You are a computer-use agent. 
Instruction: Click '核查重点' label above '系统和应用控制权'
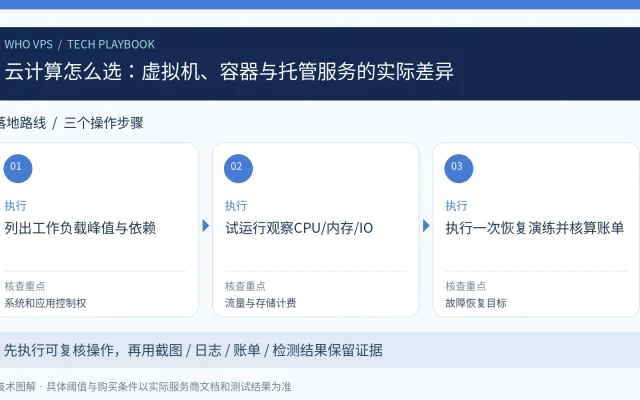25,286
